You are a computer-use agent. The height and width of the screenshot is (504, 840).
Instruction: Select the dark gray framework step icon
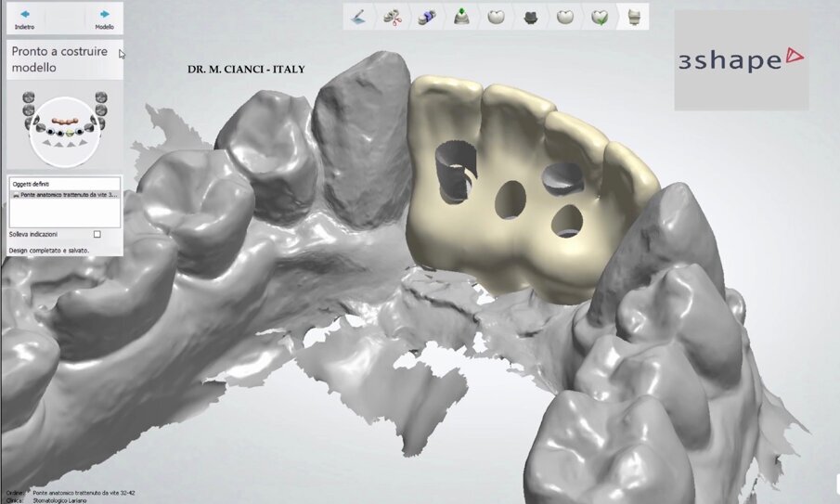tap(530, 17)
